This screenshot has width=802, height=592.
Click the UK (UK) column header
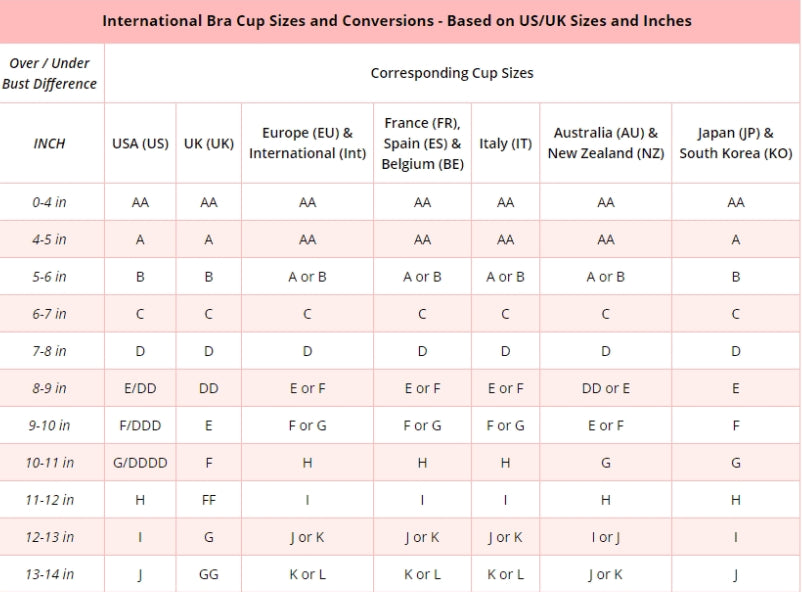pos(208,143)
